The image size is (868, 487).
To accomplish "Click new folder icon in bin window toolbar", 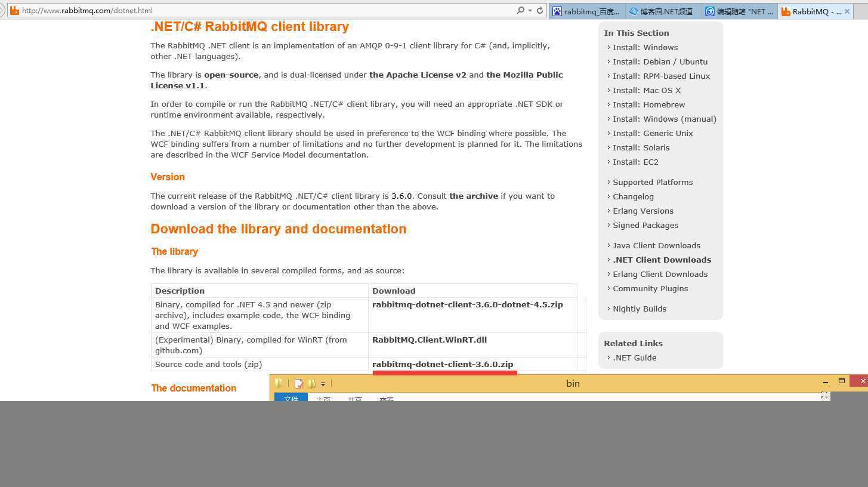I will 311,383.
